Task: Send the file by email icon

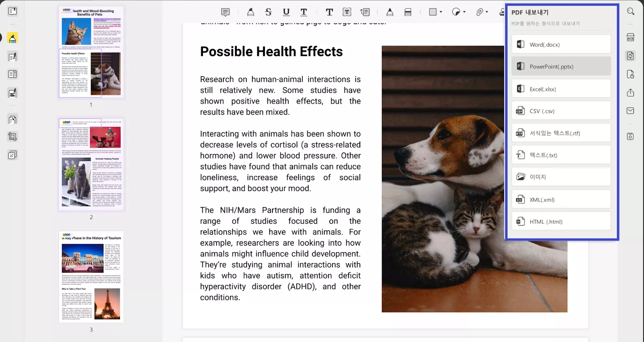Action: pos(631,111)
